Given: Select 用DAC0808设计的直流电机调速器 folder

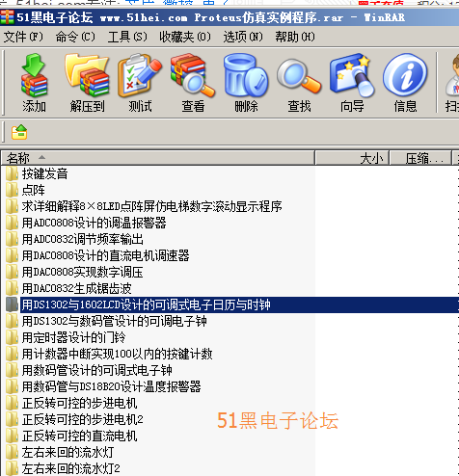Looking at the screenshot, I should click(x=105, y=255).
